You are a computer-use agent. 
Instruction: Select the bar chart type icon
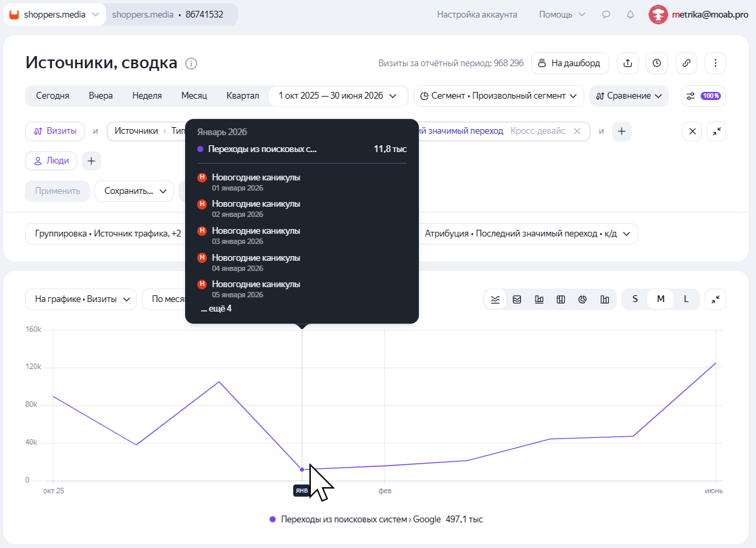(539, 299)
